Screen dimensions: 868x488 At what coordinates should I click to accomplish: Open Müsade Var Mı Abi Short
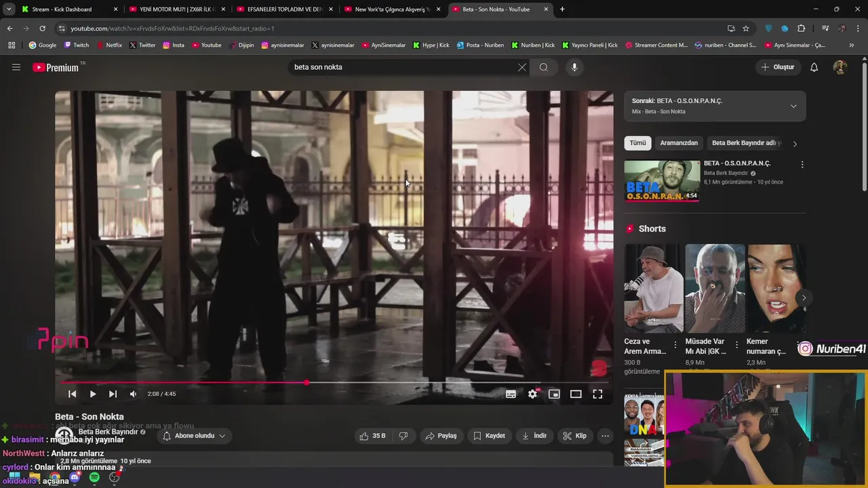coord(715,288)
